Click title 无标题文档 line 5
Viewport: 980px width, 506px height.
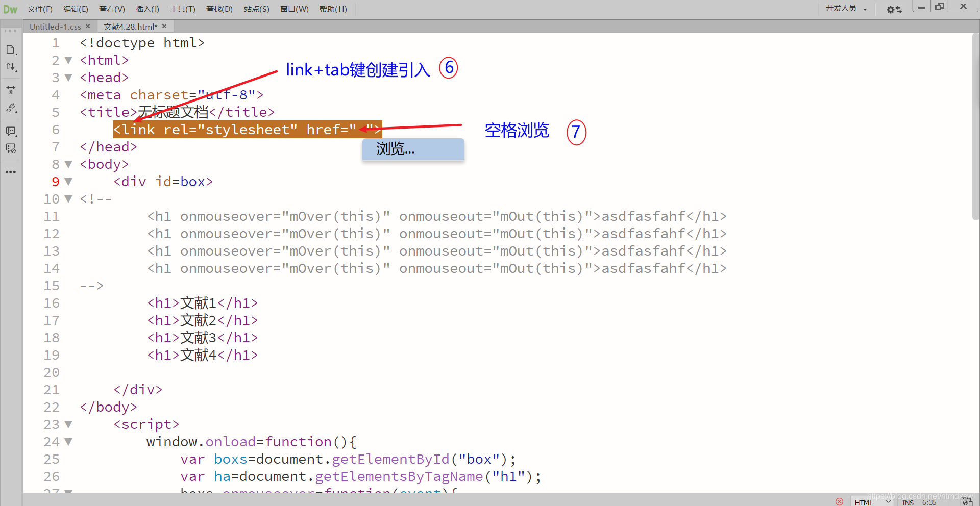[x=177, y=112]
